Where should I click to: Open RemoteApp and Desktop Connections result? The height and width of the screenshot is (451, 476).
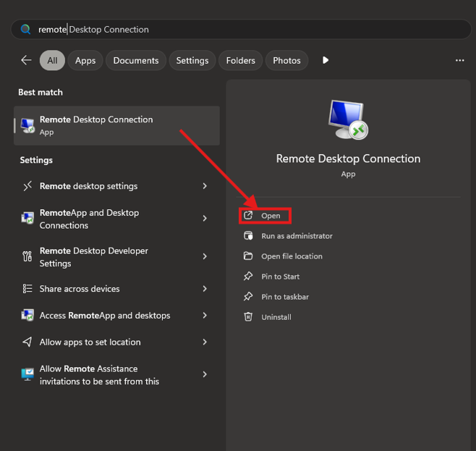coord(117,219)
